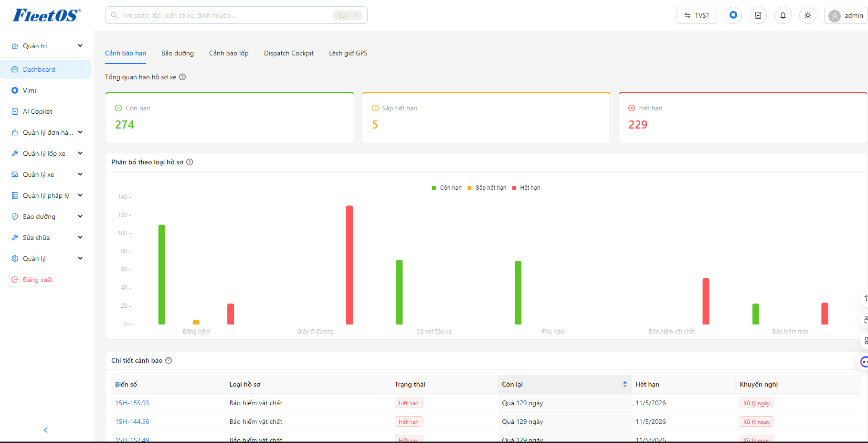Click Xử lý ngay for 15H-155.93
The height and width of the screenshot is (443, 868).
point(756,403)
